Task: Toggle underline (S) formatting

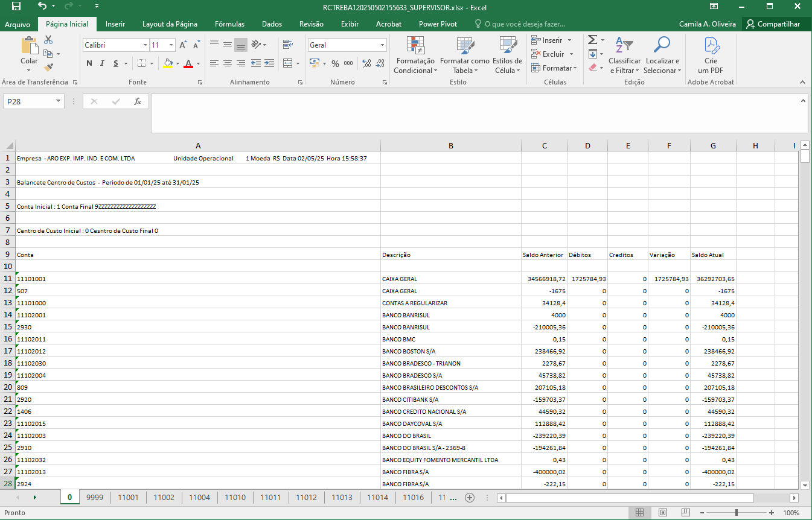Action: click(115, 63)
